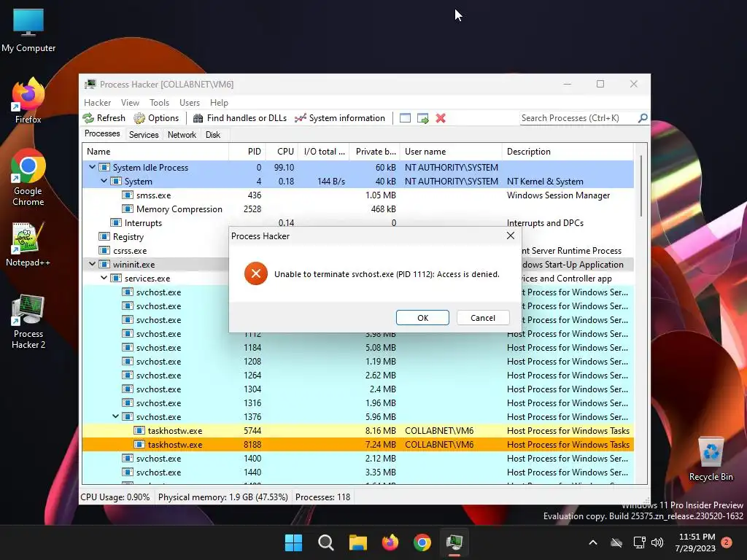Close the Process Hacker error dialog
Viewport: 747px width, 560px height.
(510, 236)
